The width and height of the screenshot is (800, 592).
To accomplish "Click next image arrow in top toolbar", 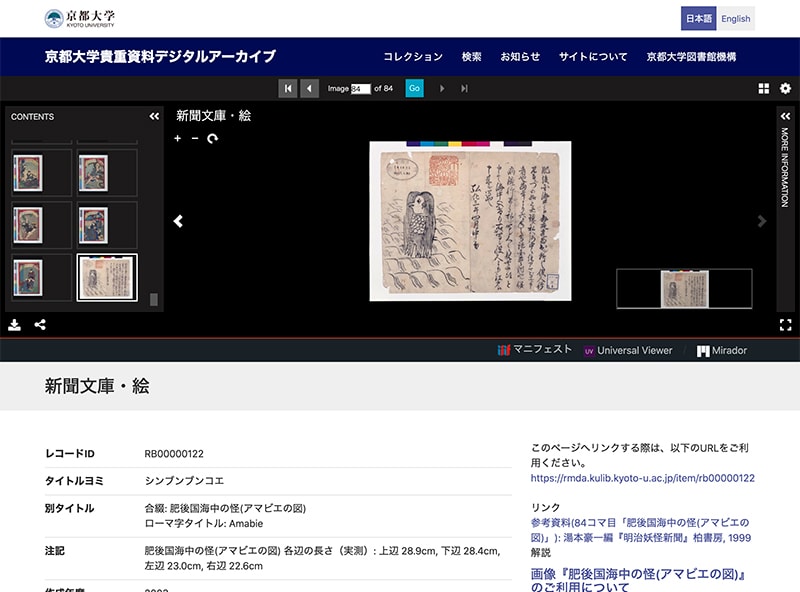I will [x=442, y=88].
